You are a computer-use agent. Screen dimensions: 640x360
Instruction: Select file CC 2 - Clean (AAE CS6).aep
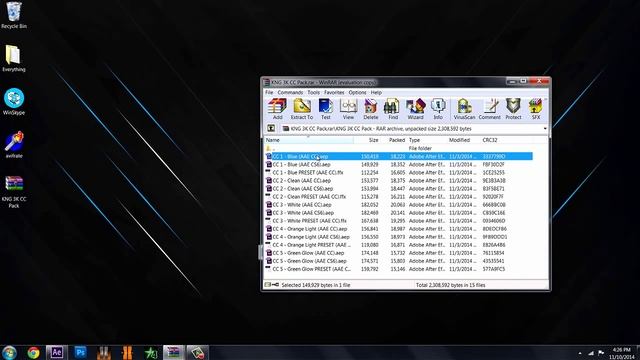pyautogui.click(x=398, y=189)
